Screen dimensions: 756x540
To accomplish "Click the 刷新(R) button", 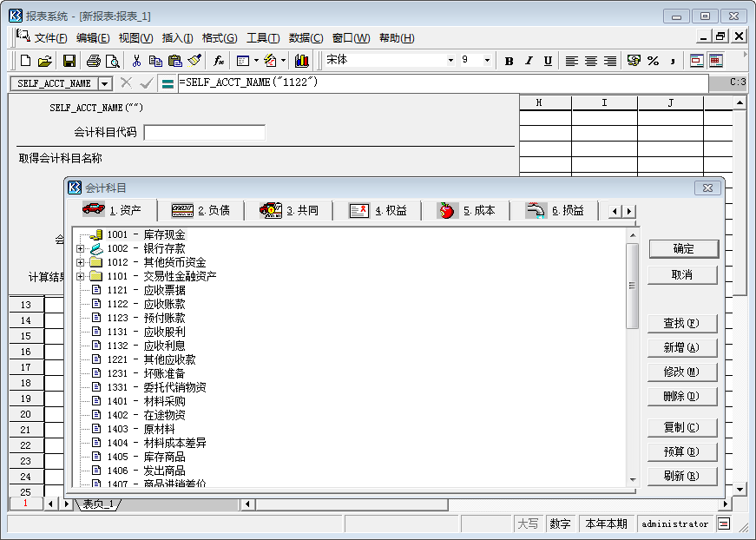I will [682, 476].
